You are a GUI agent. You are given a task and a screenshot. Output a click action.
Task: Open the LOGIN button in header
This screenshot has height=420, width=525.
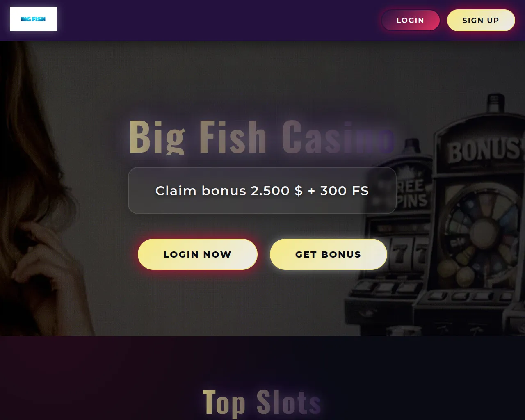click(x=410, y=20)
